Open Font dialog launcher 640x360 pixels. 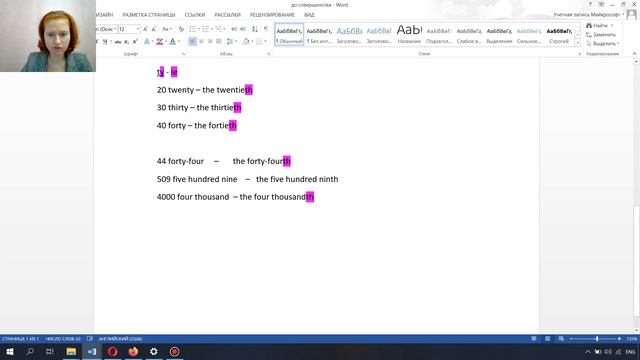[183, 54]
